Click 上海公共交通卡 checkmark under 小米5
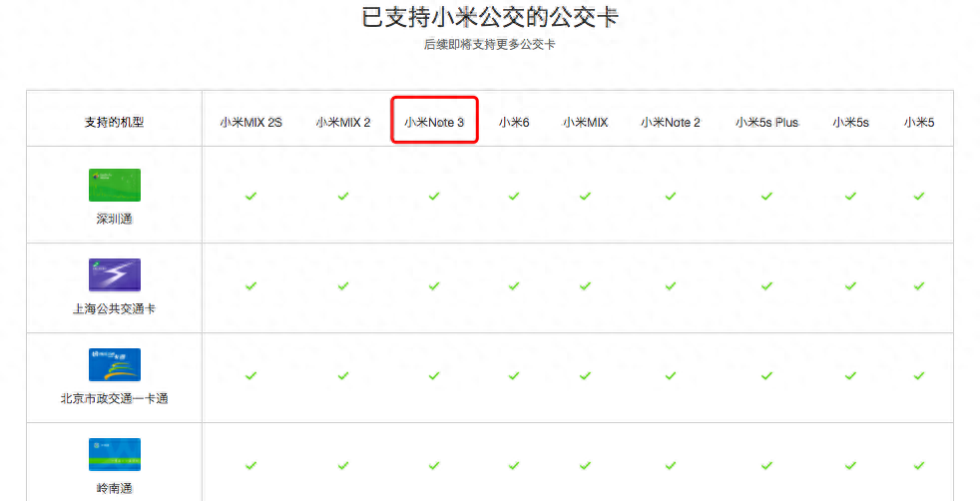980x501 pixels. tap(919, 286)
